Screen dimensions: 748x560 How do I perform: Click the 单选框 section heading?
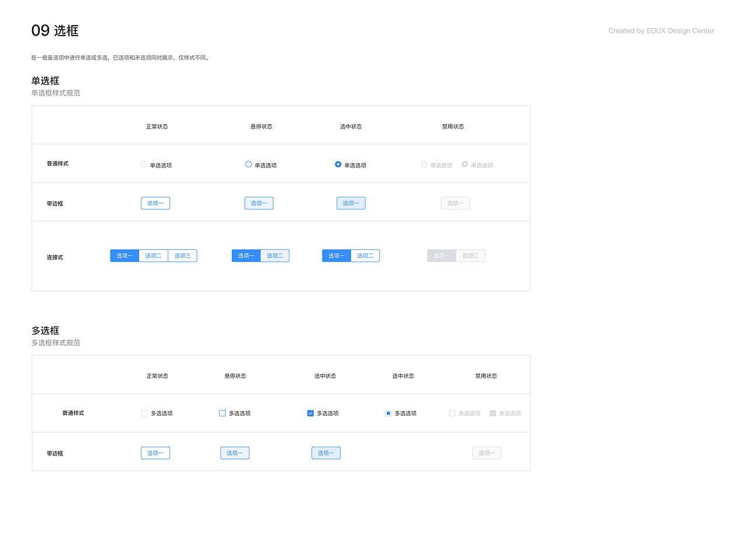[x=45, y=81]
